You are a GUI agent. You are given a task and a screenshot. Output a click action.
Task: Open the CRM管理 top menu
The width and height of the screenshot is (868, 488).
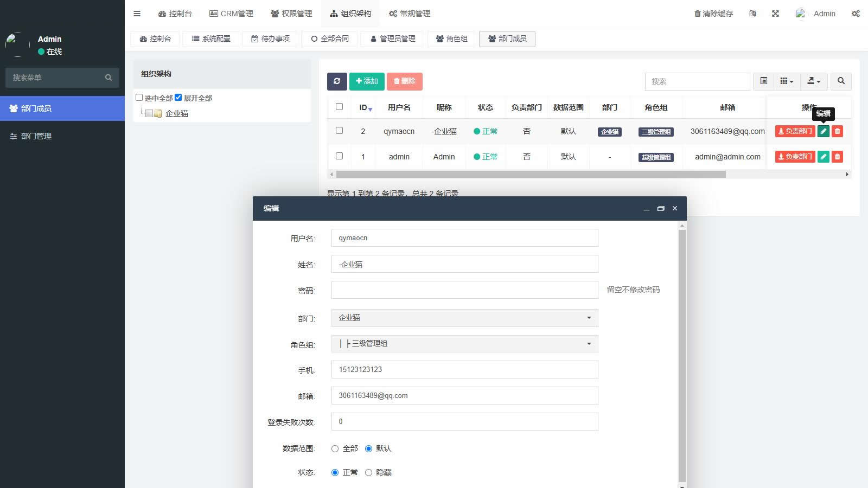point(231,14)
